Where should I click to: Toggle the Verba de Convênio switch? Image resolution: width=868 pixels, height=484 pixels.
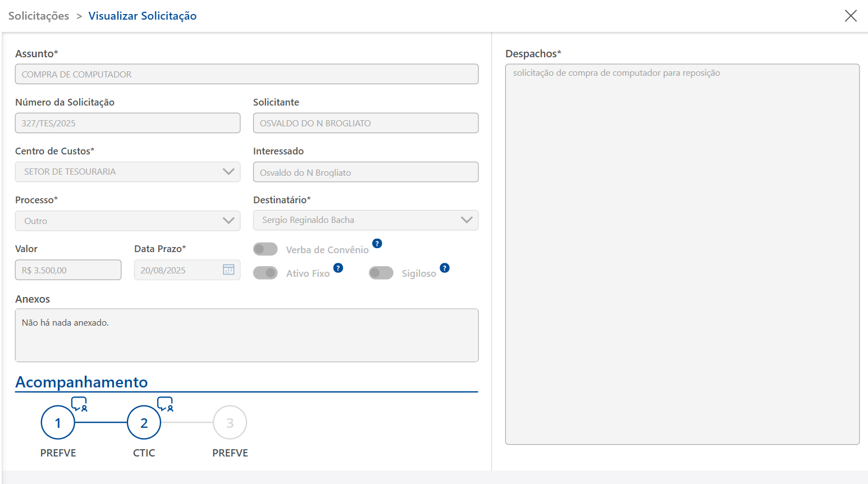tap(266, 249)
